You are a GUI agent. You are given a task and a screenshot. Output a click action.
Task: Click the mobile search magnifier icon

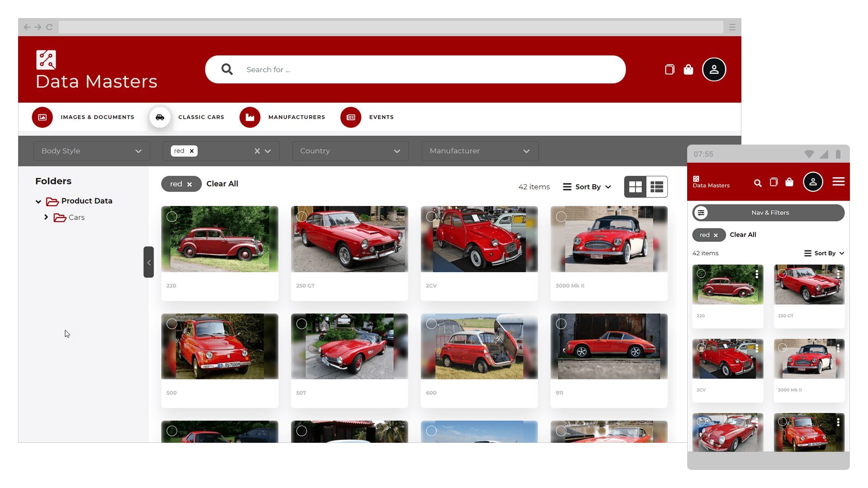758,183
